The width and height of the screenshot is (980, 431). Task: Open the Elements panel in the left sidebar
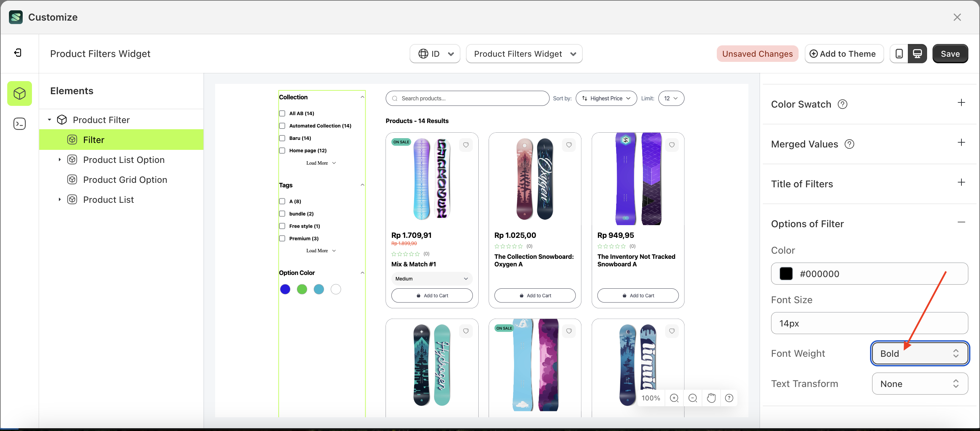[x=19, y=93]
